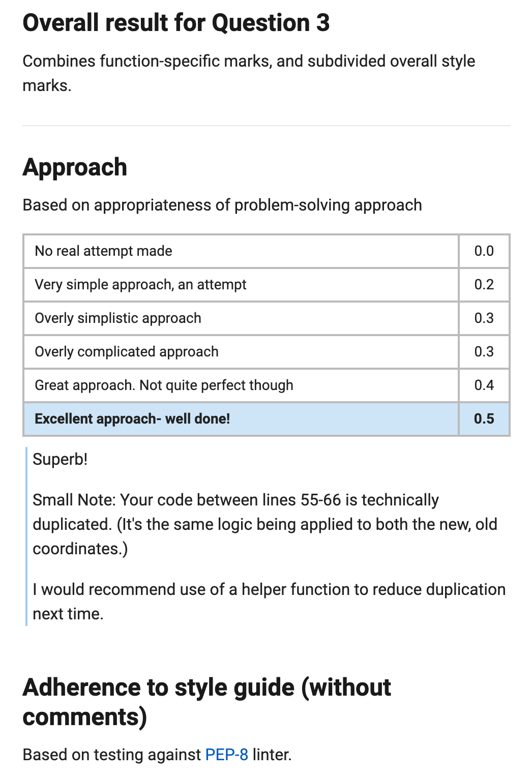Choose the 'Overly complicated approach' row
Image resolution: width=532 pixels, height=777 pixels.
(x=267, y=352)
